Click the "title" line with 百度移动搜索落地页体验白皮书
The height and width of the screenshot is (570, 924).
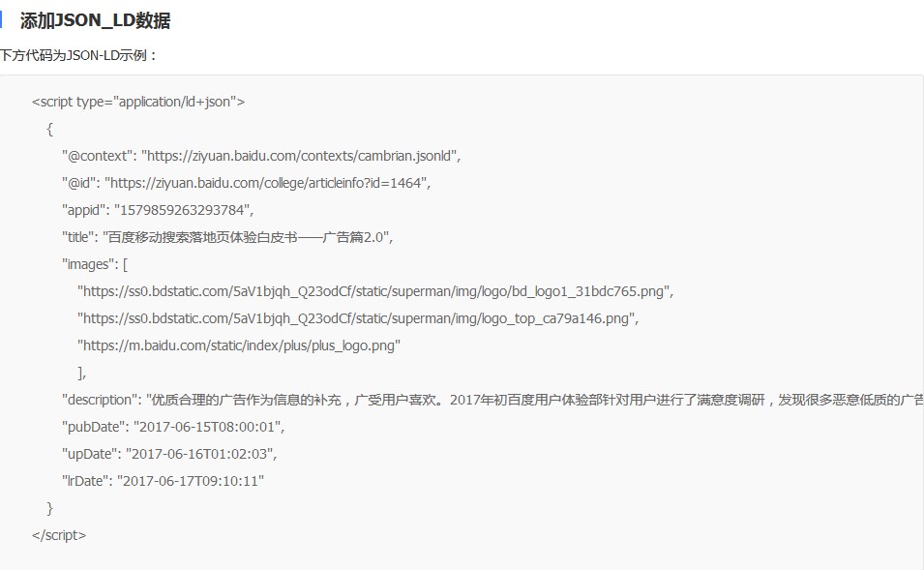pyautogui.click(x=227, y=237)
